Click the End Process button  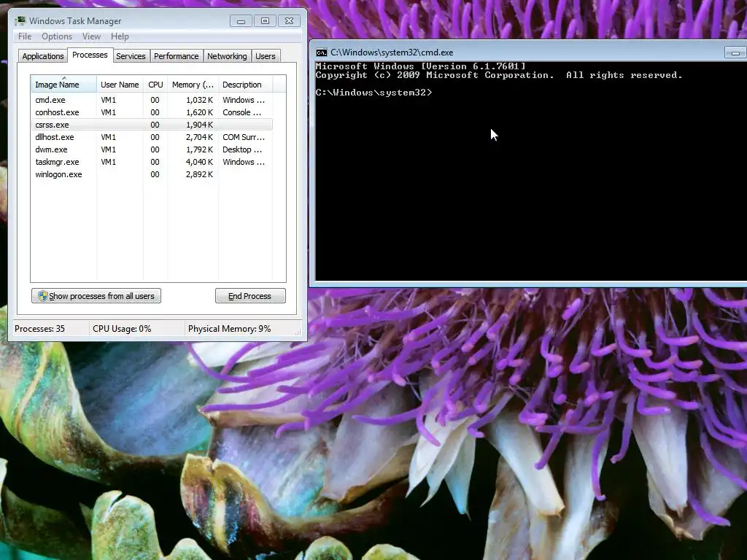click(250, 296)
